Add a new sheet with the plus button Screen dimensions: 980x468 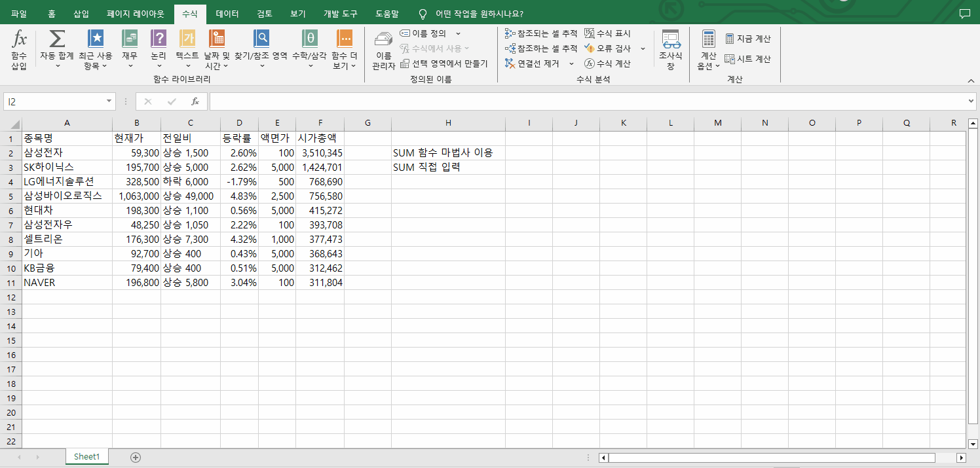(x=136, y=457)
